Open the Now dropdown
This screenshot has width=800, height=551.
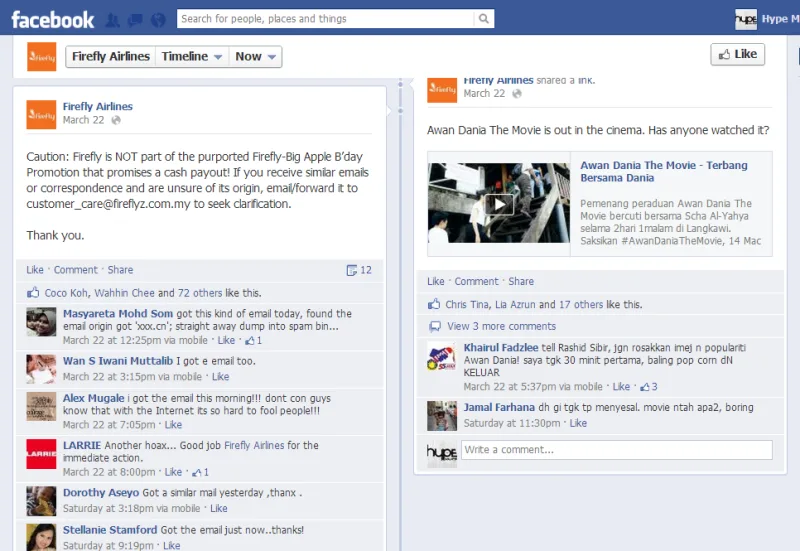pos(256,57)
